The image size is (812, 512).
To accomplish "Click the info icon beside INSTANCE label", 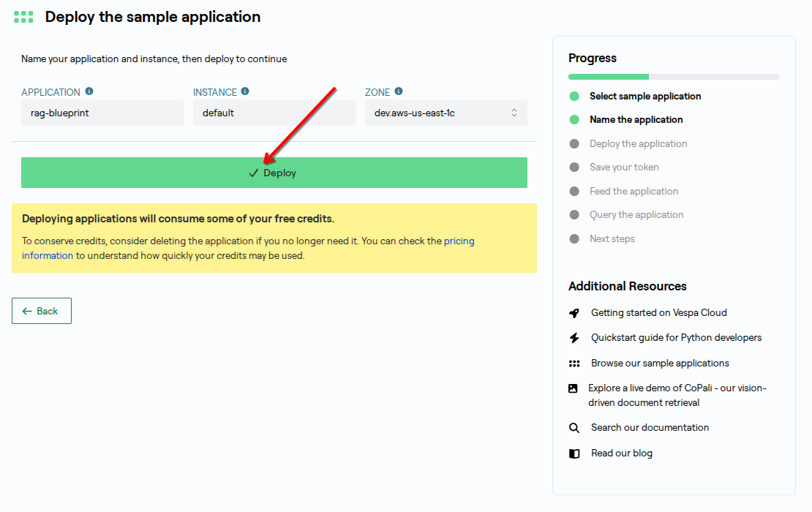I will tap(245, 91).
